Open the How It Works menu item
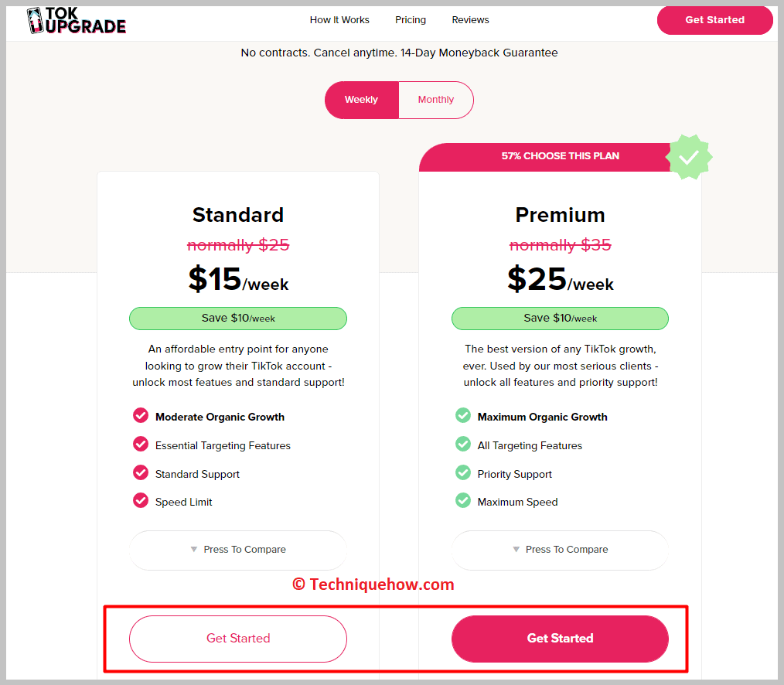This screenshot has width=784, height=685. pyautogui.click(x=339, y=20)
